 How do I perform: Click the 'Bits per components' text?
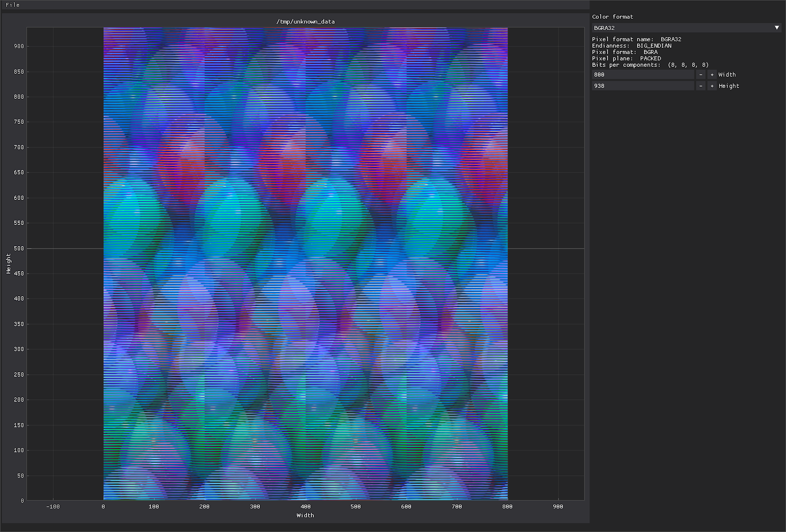650,65
